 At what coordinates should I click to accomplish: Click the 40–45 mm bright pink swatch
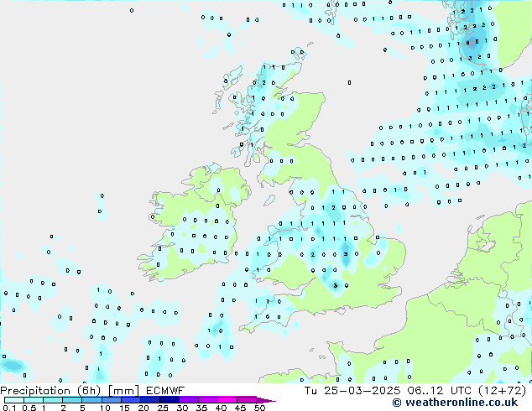[x=227, y=400]
